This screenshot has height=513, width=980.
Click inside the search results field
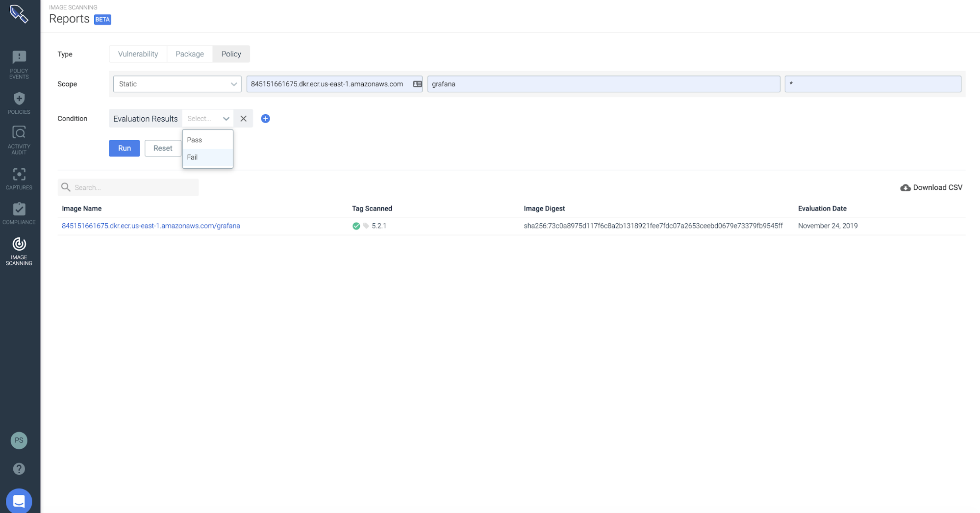[x=127, y=187]
